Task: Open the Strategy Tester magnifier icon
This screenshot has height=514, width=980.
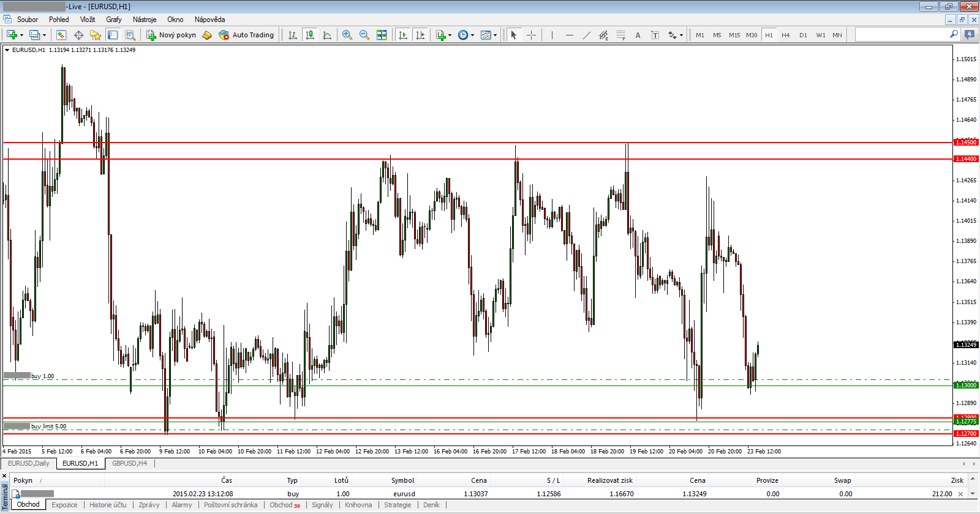Action: tap(130, 35)
